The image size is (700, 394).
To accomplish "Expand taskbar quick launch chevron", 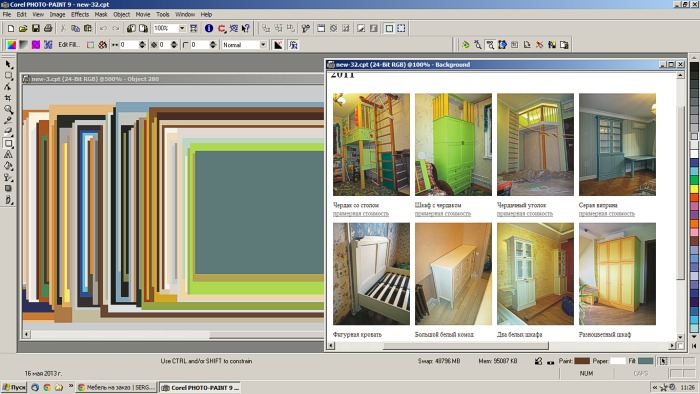I will click(x=71, y=386).
